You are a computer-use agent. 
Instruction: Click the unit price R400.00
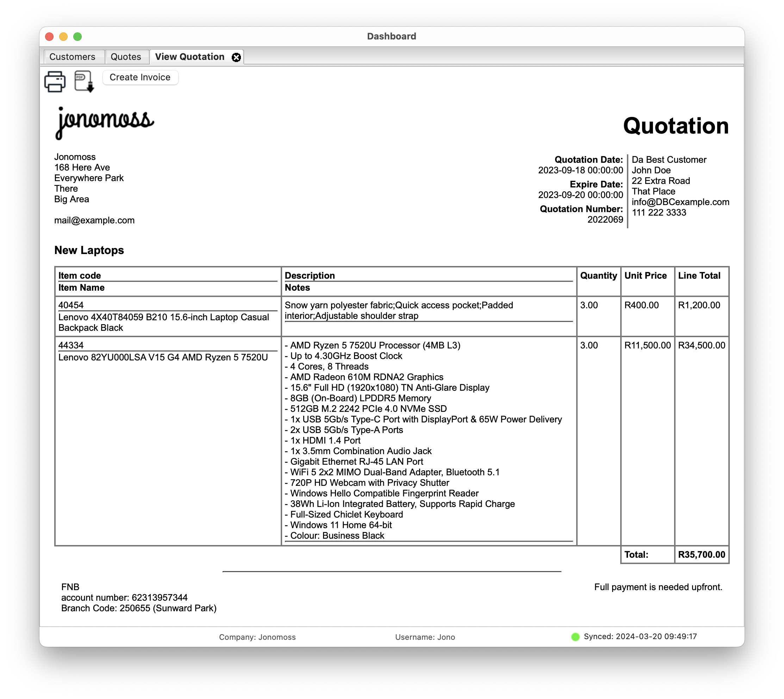641,305
